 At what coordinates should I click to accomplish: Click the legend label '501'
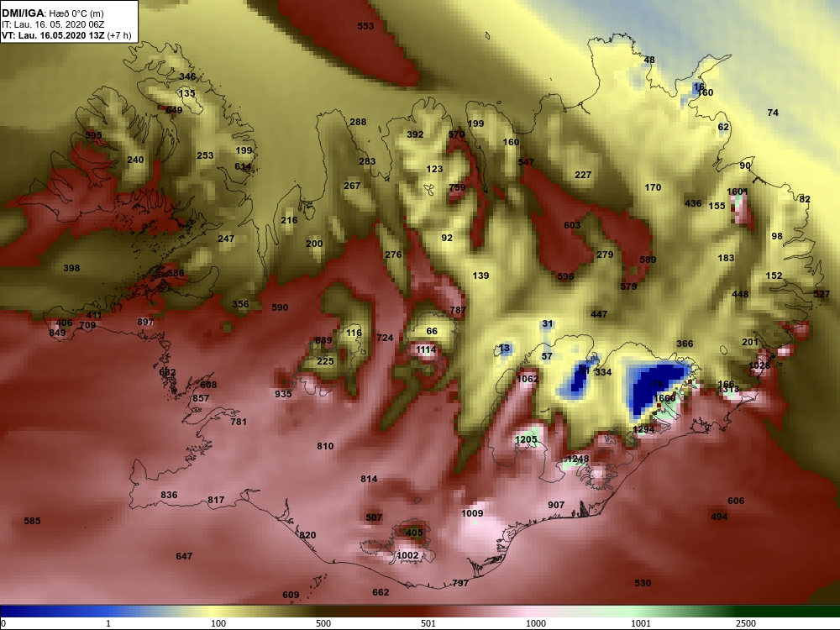[428, 623]
